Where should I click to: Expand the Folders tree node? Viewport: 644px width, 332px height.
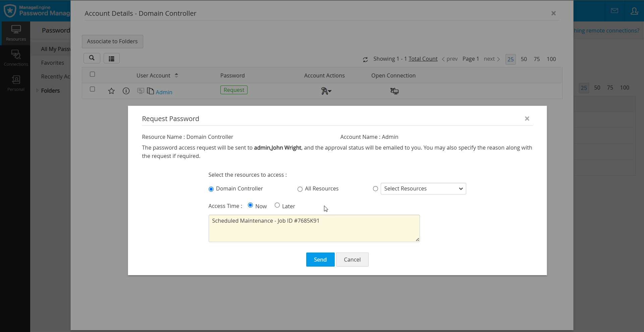(x=38, y=91)
